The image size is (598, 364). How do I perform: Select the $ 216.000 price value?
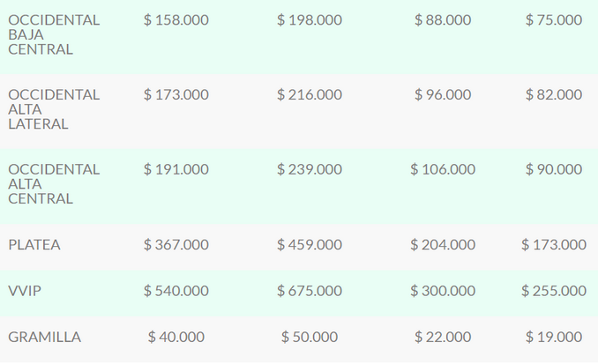[310, 94]
